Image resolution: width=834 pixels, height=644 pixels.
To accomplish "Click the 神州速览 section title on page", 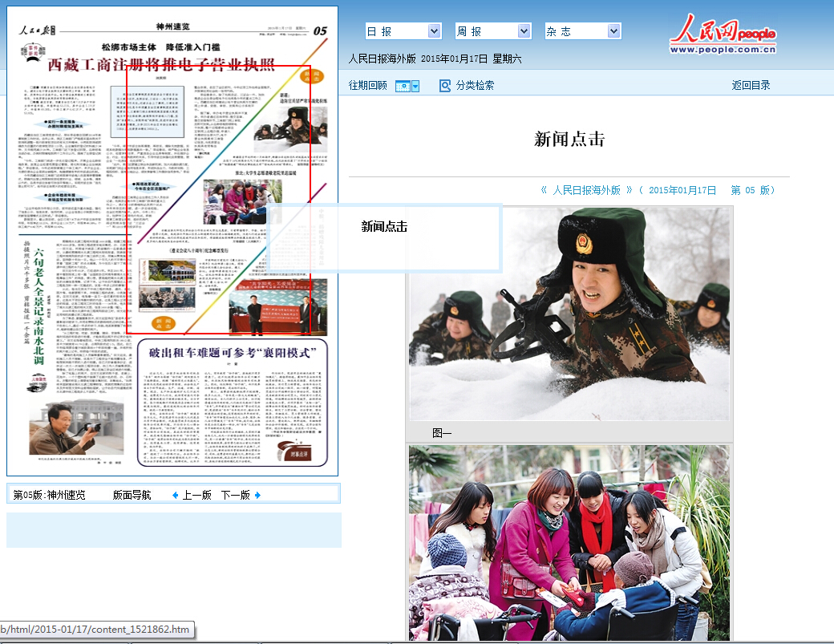I will (173, 26).
